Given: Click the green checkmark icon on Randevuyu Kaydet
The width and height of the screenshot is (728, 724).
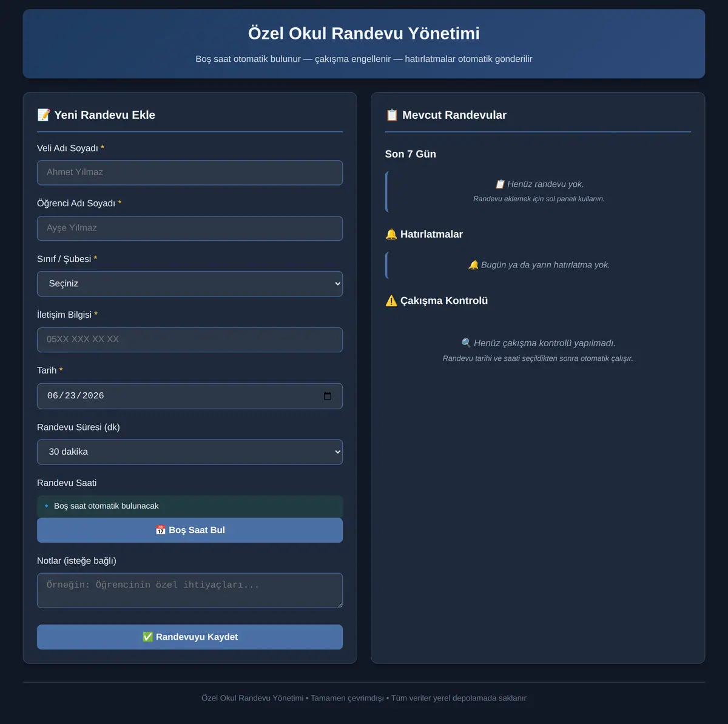Looking at the screenshot, I should pos(147,637).
